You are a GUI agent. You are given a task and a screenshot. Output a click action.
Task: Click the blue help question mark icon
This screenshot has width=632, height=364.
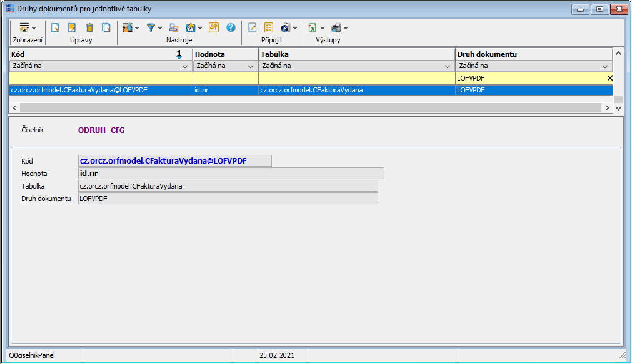point(231,28)
